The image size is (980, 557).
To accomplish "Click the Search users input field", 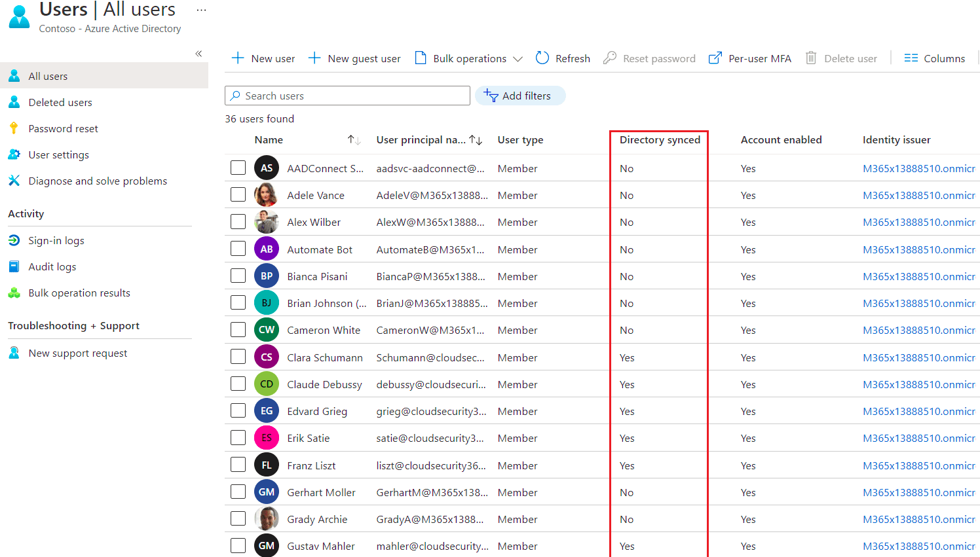I will coord(347,96).
